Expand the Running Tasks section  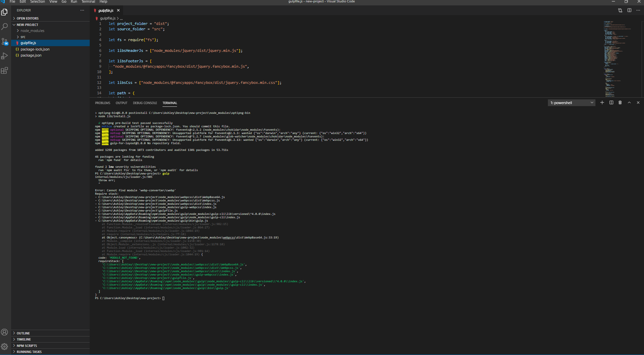pyautogui.click(x=51, y=352)
